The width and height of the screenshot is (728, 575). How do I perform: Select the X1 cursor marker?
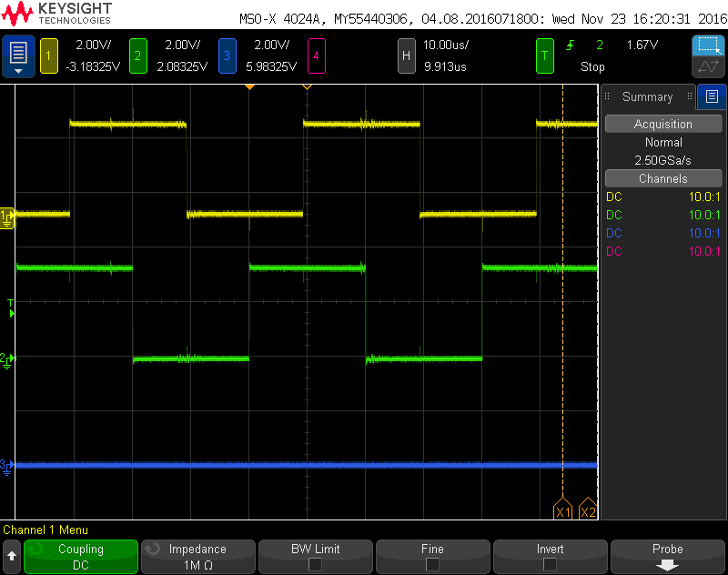(562, 509)
